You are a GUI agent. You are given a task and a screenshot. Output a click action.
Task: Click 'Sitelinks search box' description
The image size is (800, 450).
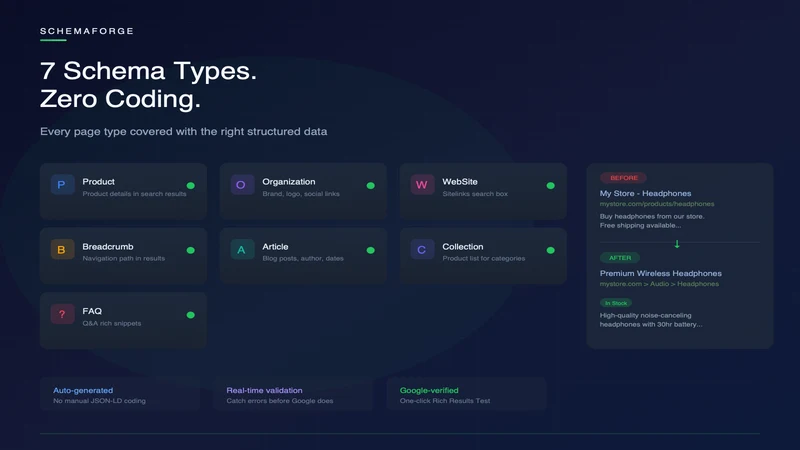click(x=475, y=194)
